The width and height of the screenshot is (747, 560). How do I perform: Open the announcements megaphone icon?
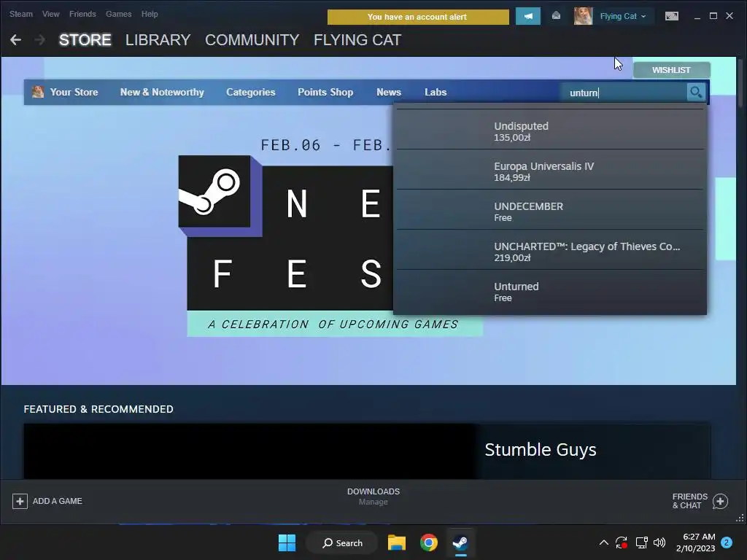tap(528, 16)
